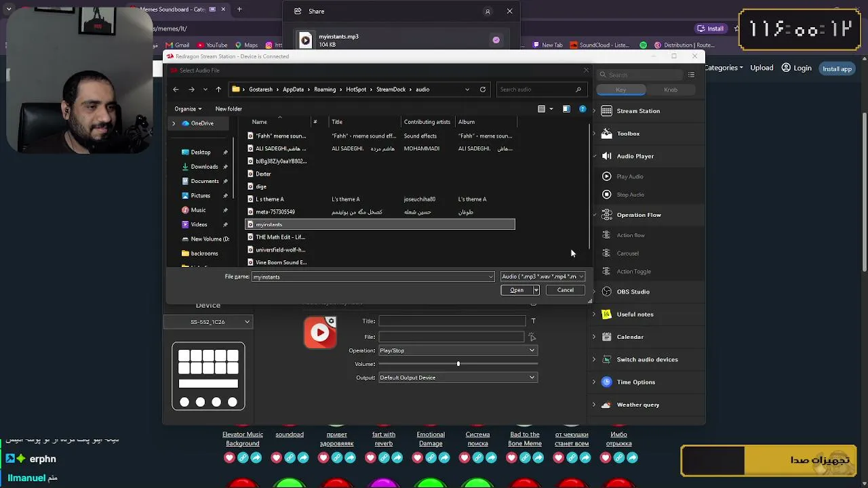
Task: Favorite the Emotional Damage sound
Action: pos(417,458)
